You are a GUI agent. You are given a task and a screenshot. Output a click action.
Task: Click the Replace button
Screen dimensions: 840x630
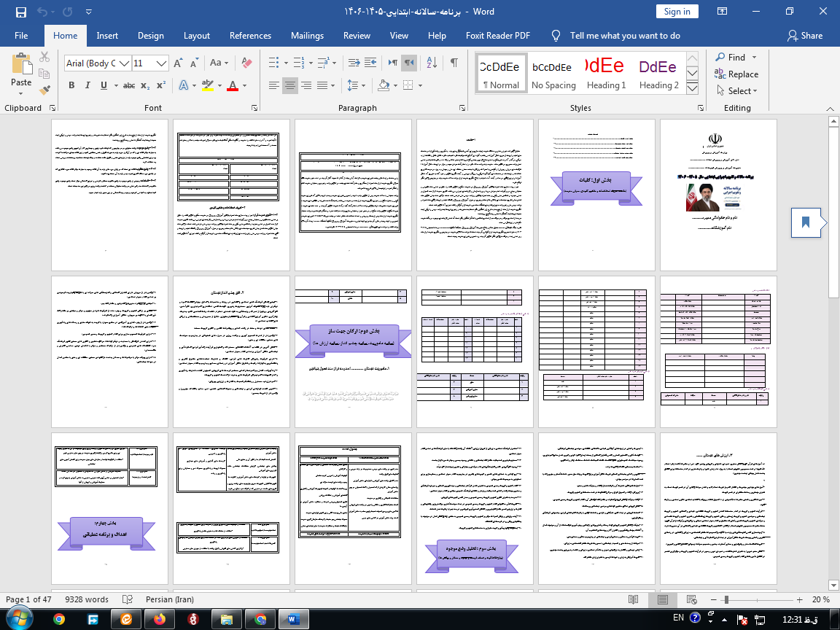click(736, 74)
